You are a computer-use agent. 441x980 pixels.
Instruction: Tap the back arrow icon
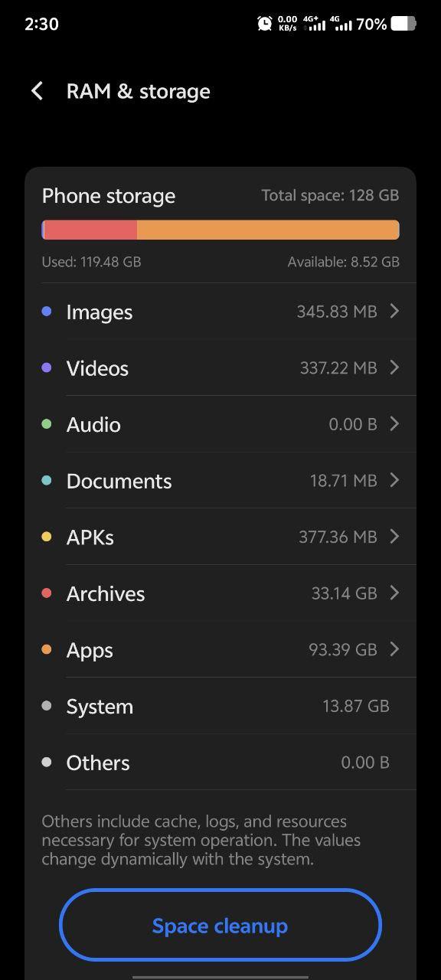[37, 91]
